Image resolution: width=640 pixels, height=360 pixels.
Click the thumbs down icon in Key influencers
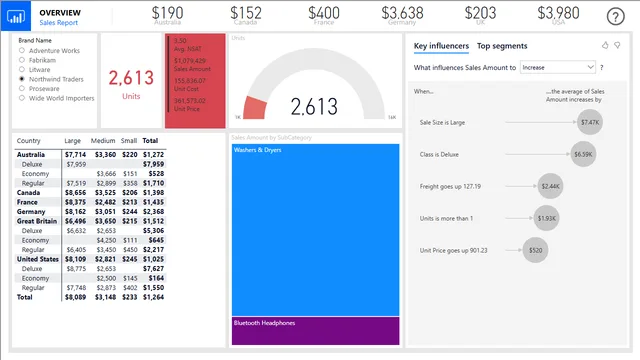click(617, 45)
